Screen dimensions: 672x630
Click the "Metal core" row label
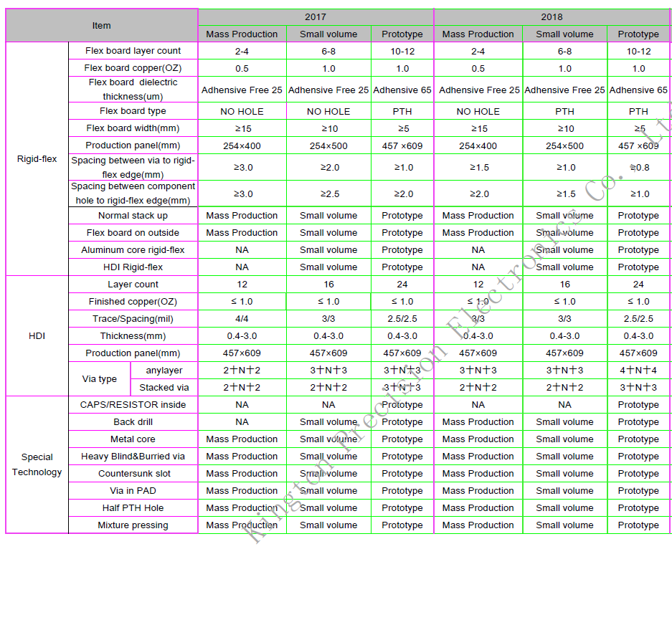133,439
